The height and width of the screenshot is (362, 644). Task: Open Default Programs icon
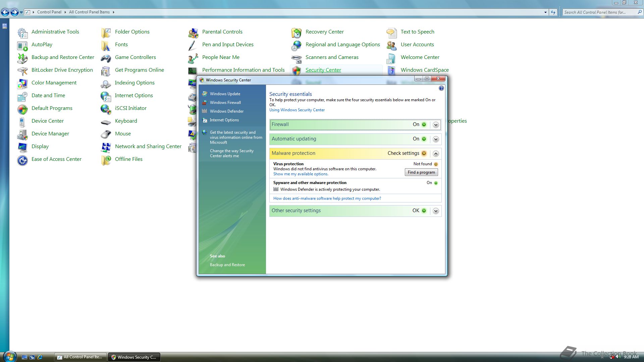click(22, 109)
